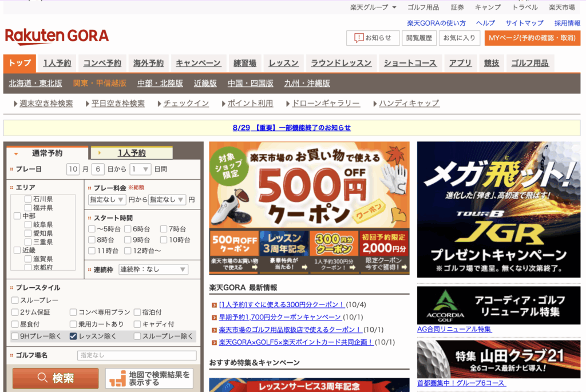
Task: Click the TOUR B JGR campaign banner
Action: [x=498, y=209]
